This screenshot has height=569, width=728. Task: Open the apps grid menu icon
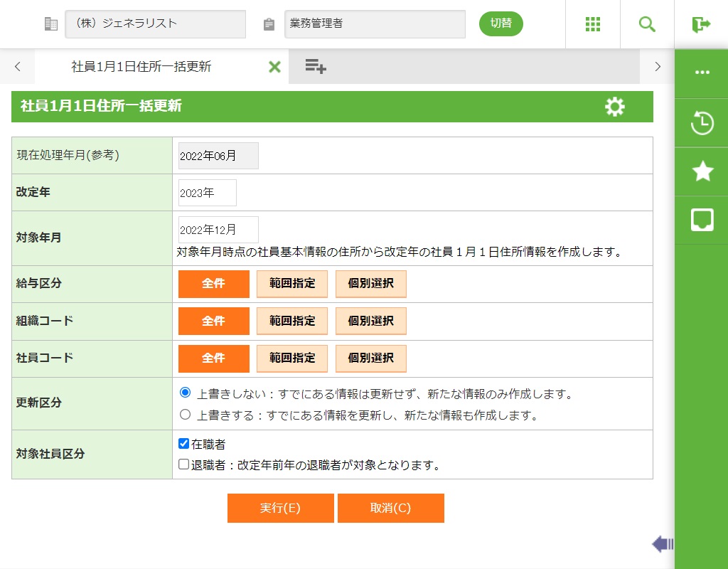pyautogui.click(x=593, y=24)
